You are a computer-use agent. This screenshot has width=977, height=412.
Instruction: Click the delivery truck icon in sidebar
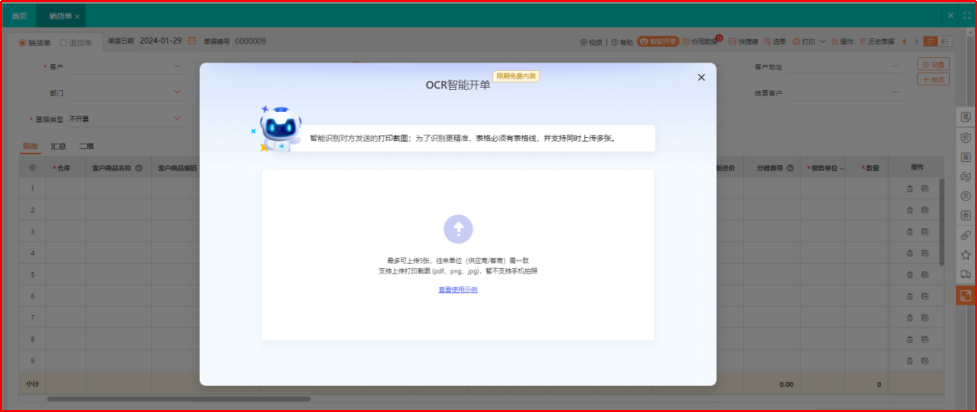click(966, 274)
